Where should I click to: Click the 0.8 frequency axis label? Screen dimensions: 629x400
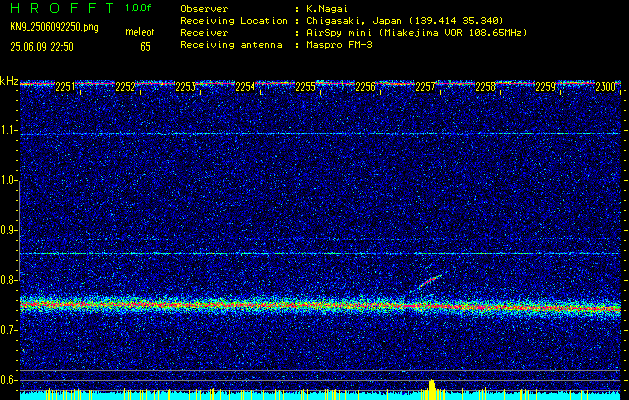[x=8, y=280]
